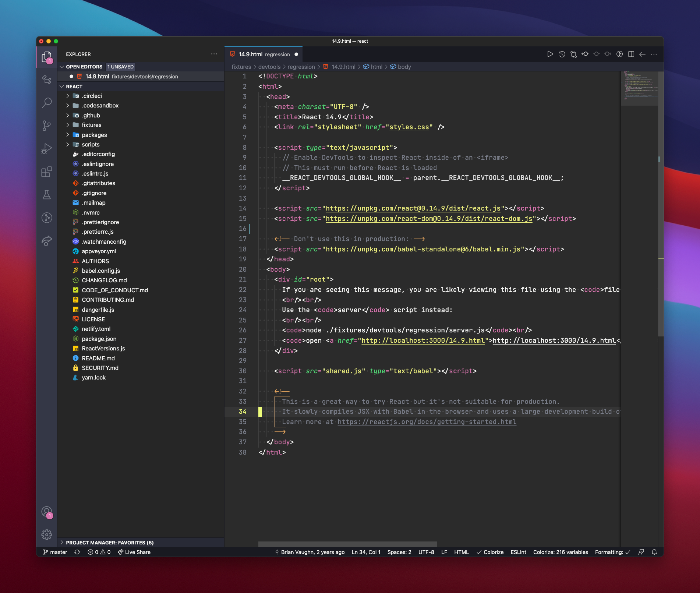
Task: Open the Extensions view
Action: (47, 172)
